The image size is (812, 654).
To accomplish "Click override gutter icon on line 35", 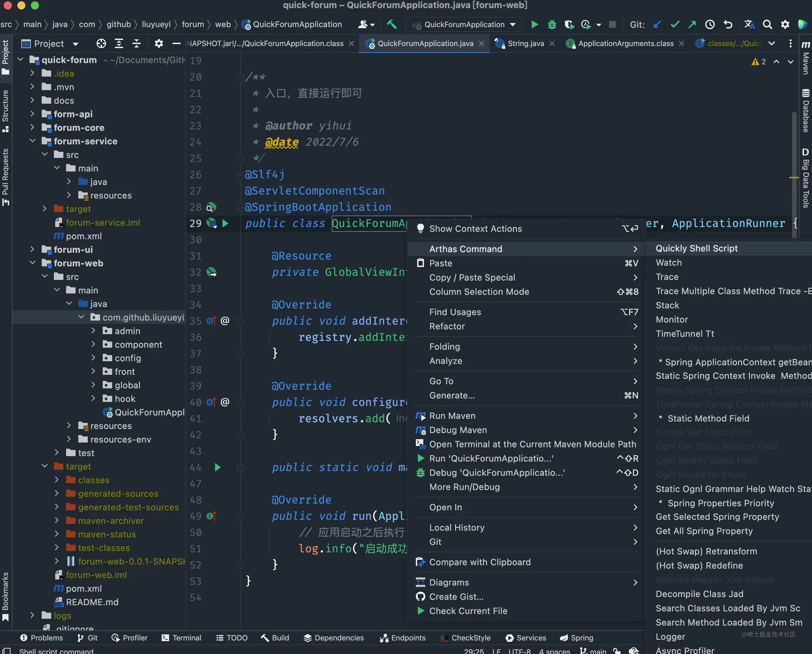I will coord(211,321).
